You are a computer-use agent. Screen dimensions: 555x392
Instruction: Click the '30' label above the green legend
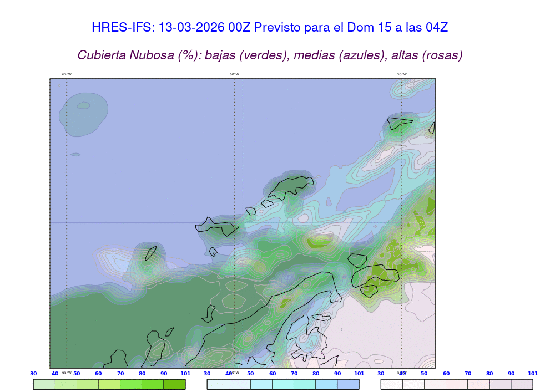click(33, 374)
